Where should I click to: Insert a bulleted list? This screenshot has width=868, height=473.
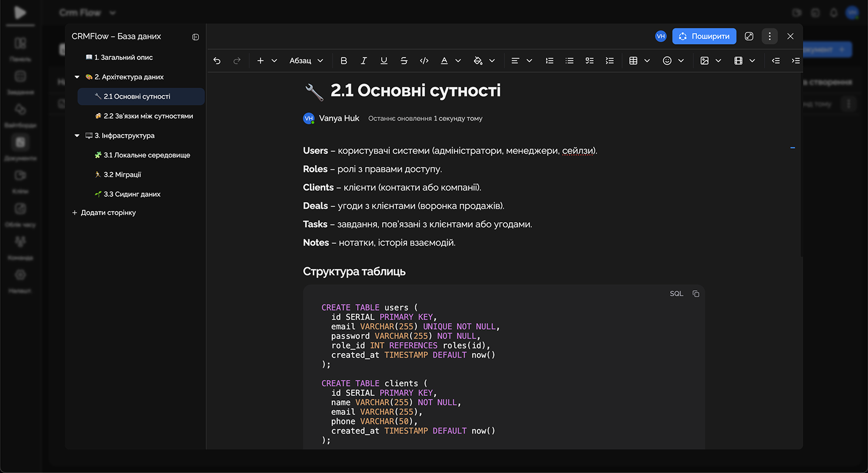pos(569,61)
